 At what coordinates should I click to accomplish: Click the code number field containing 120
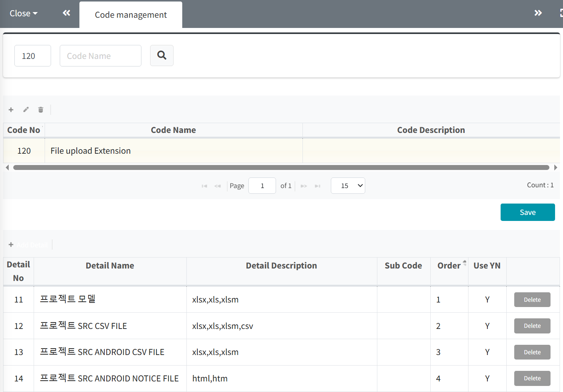[33, 56]
